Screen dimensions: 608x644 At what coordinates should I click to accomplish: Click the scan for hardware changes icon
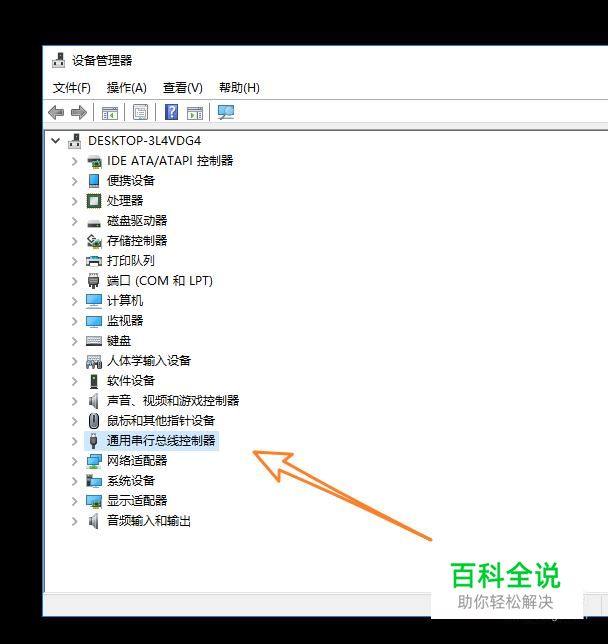[x=226, y=112]
